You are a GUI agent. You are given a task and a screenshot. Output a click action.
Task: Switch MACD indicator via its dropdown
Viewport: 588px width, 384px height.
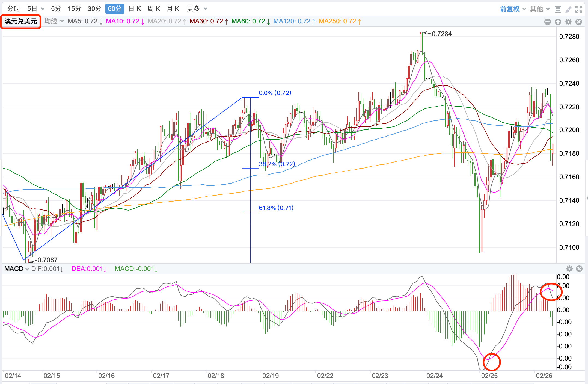pyautogui.click(x=16, y=269)
